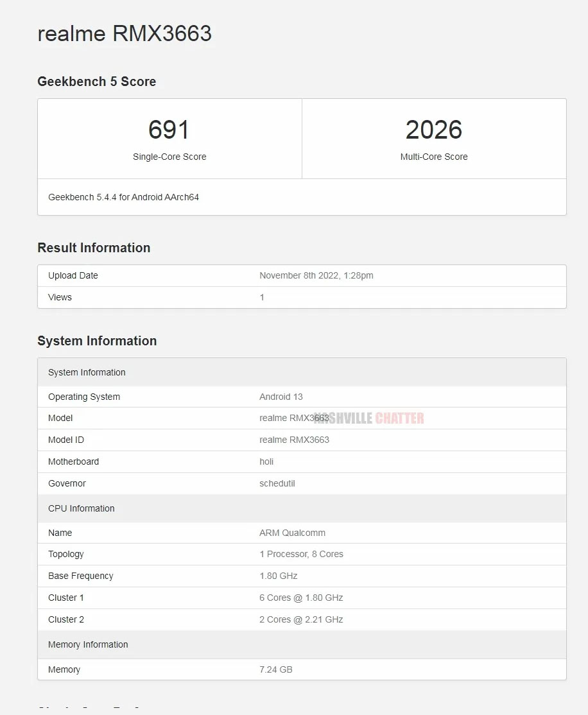Click the System Information section heading

tap(97, 341)
